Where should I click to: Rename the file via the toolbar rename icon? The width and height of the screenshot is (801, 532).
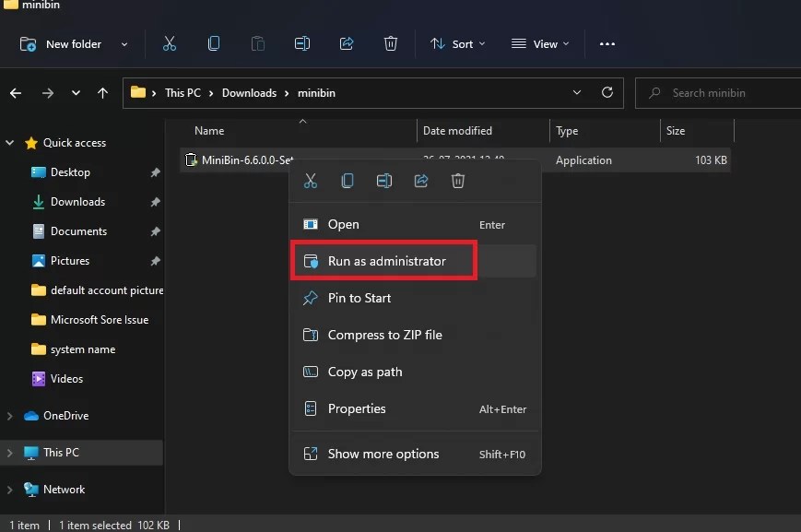pos(301,43)
